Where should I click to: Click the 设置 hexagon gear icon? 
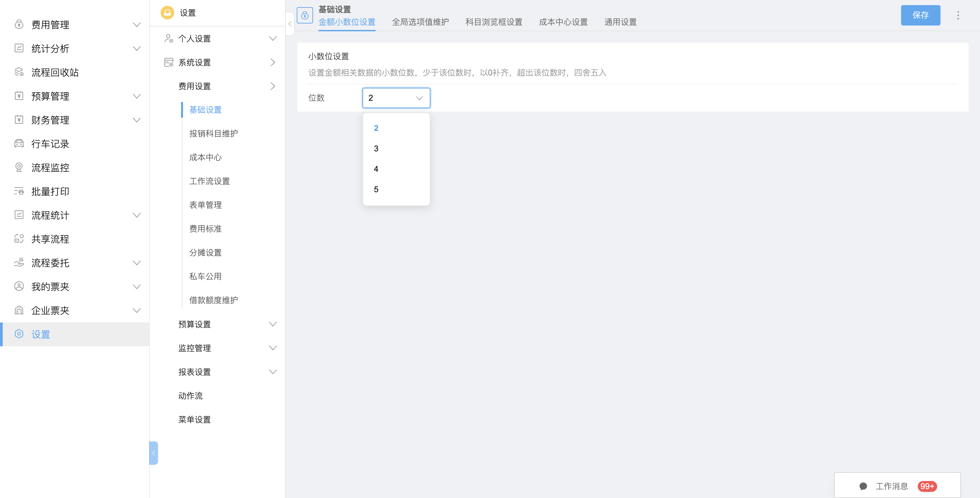pyautogui.click(x=19, y=334)
